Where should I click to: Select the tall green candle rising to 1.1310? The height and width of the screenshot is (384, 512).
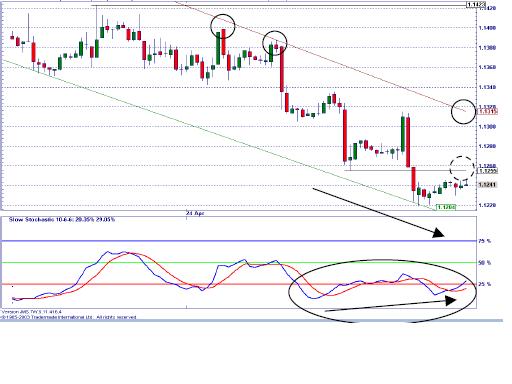(x=403, y=133)
